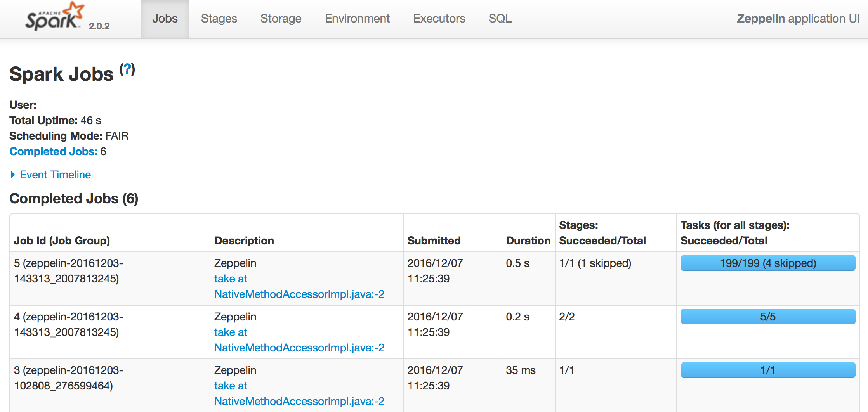Viewport: 868px width, 412px height.
Task: View the Executors tab
Action: click(x=439, y=19)
